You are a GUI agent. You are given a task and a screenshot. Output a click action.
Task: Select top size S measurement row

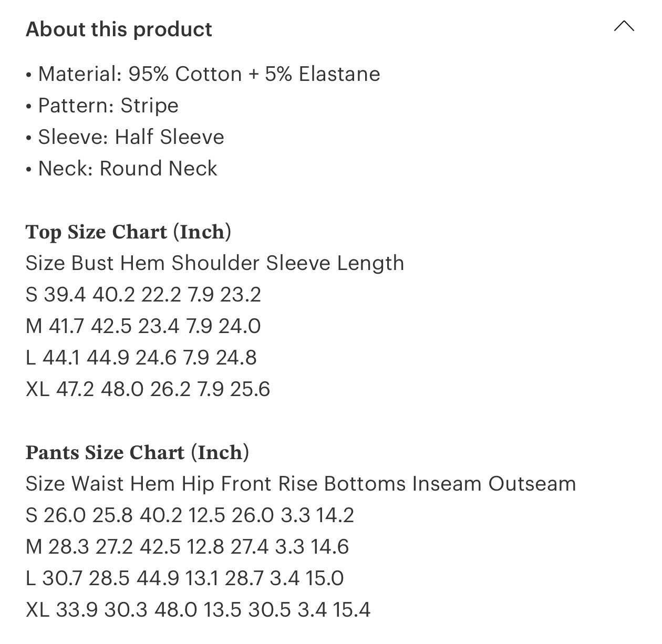[143, 295]
